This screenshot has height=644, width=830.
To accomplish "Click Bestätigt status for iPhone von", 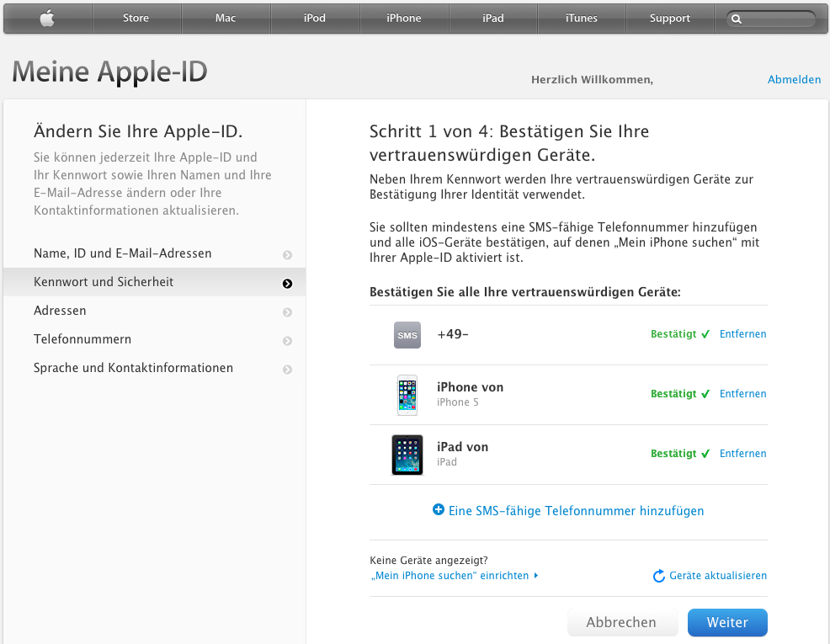I will point(673,394).
